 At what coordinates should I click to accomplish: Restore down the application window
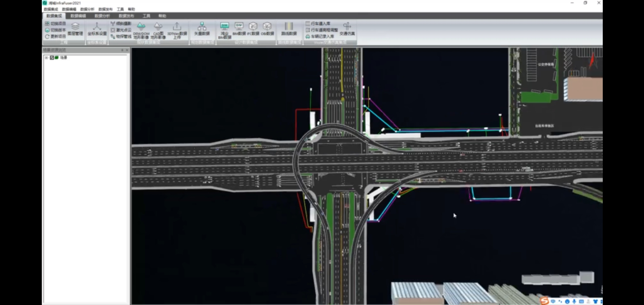pyautogui.click(x=585, y=3)
